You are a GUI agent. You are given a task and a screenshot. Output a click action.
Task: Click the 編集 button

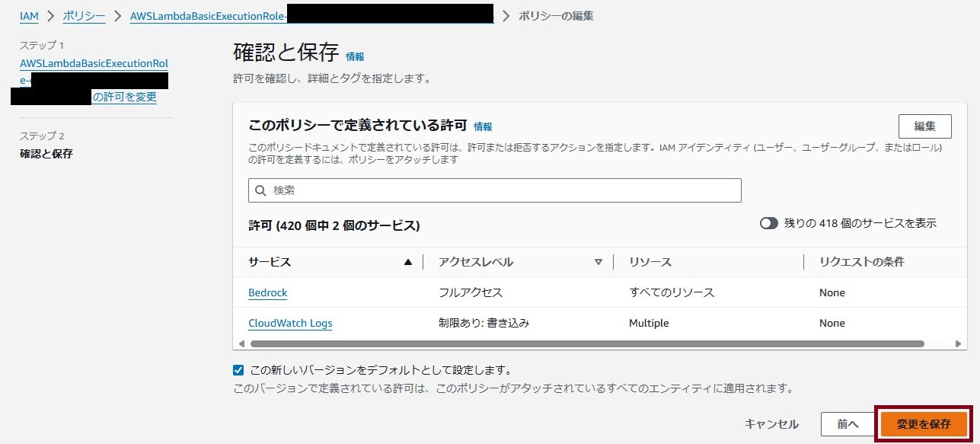coord(925,126)
